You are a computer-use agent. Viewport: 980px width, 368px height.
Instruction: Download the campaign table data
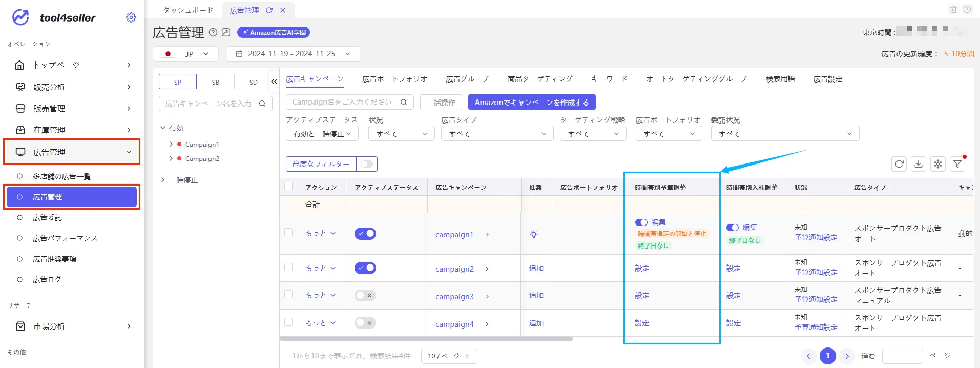pyautogui.click(x=919, y=164)
